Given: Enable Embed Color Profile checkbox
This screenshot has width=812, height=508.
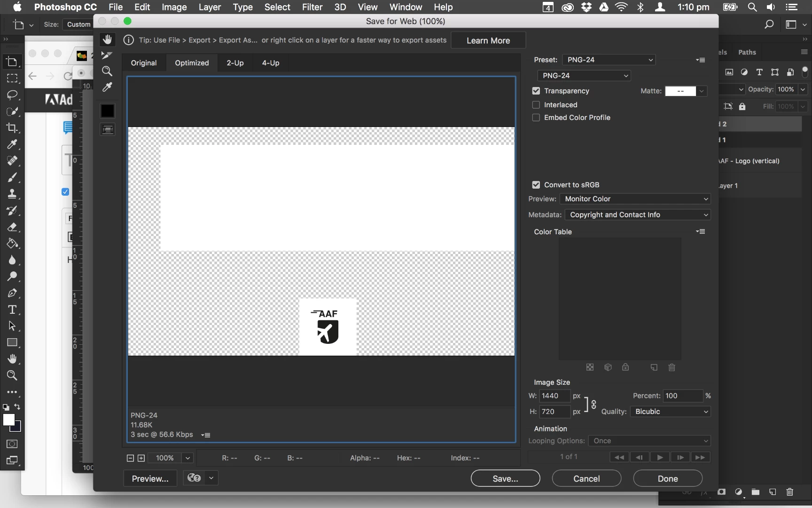Looking at the screenshot, I should pyautogui.click(x=536, y=118).
